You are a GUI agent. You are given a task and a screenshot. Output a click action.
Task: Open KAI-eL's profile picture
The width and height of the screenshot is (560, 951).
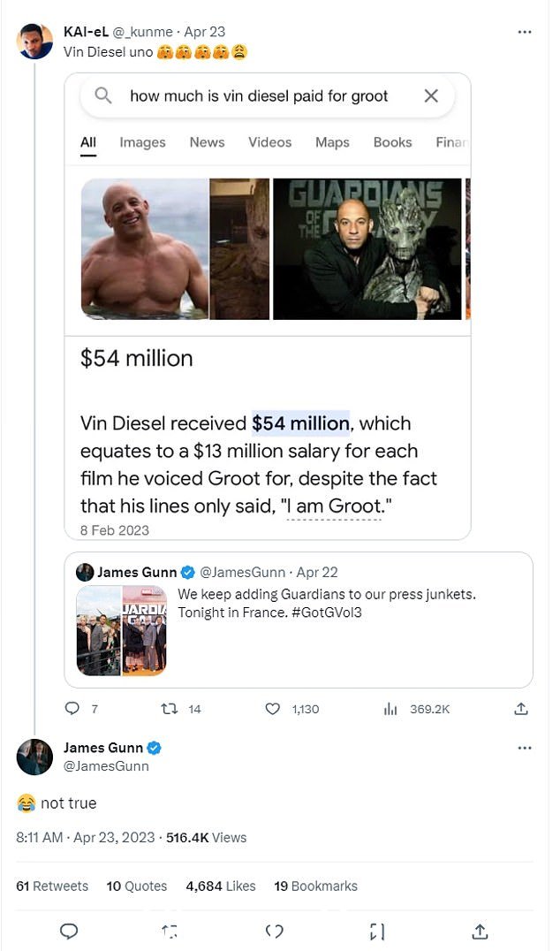[x=34, y=42]
